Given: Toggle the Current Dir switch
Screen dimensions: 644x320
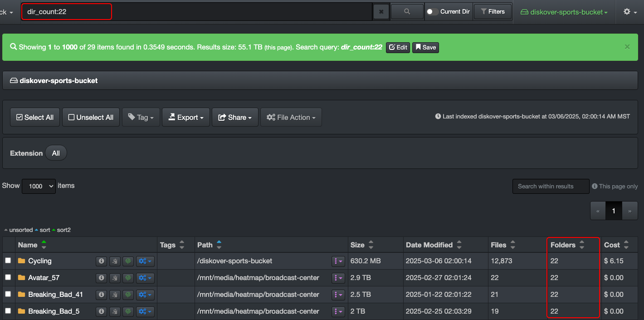Looking at the screenshot, I should pos(432,12).
